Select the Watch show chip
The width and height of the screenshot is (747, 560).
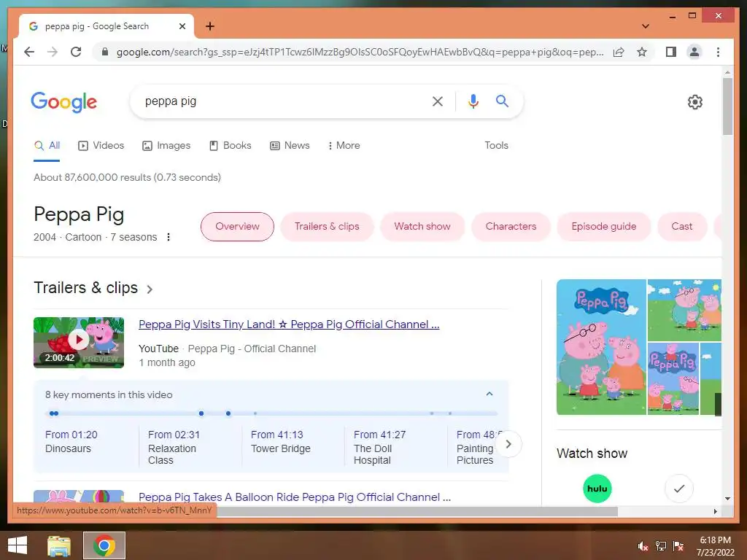[x=422, y=227]
